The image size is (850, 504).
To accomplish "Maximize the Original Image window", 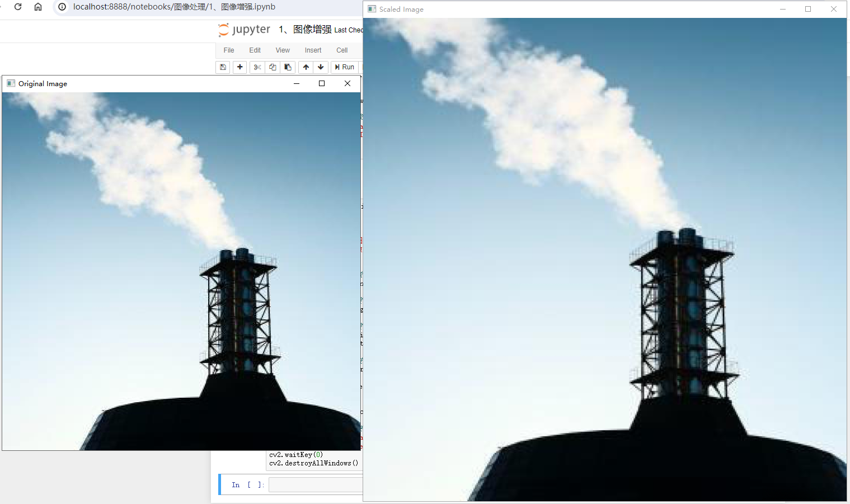I will pyautogui.click(x=322, y=83).
